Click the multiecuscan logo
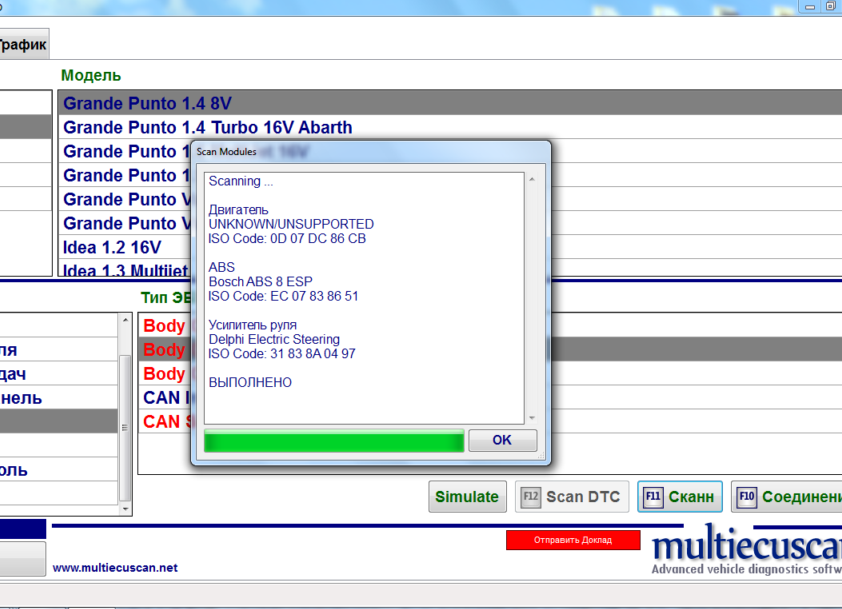This screenshot has height=609, width=842. click(x=746, y=552)
